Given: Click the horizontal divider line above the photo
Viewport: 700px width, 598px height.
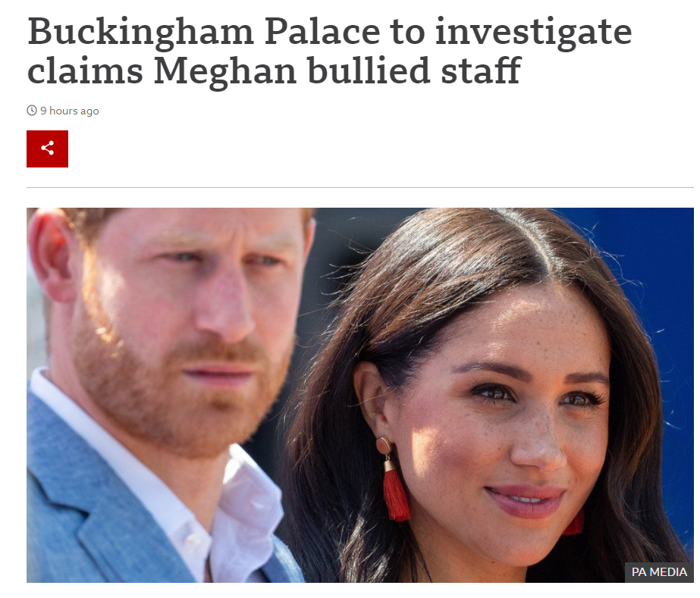Looking at the screenshot, I should pos(359,187).
